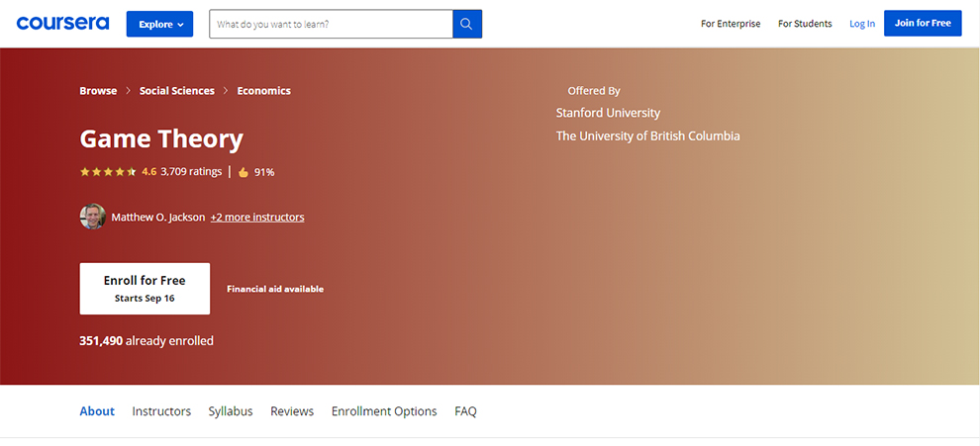Click the thumbs-up icon beside 91%
Viewport: 980px width, 446px height.
pos(244,172)
